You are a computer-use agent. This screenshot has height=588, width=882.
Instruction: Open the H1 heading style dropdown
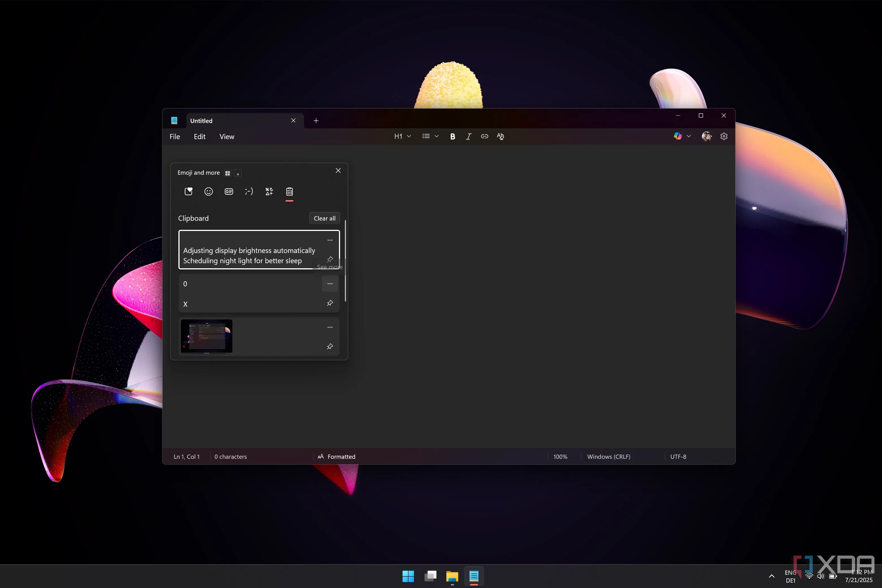(402, 136)
